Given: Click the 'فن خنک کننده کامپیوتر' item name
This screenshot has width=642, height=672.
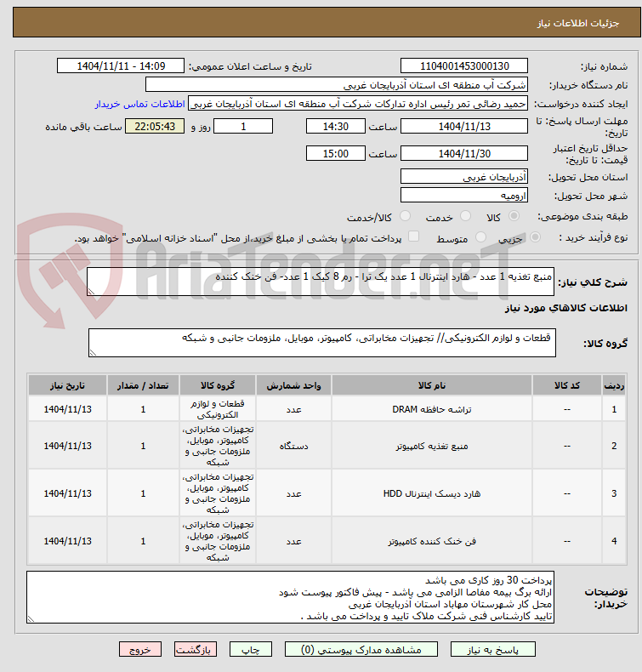Looking at the screenshot, I should click(432, 541).
